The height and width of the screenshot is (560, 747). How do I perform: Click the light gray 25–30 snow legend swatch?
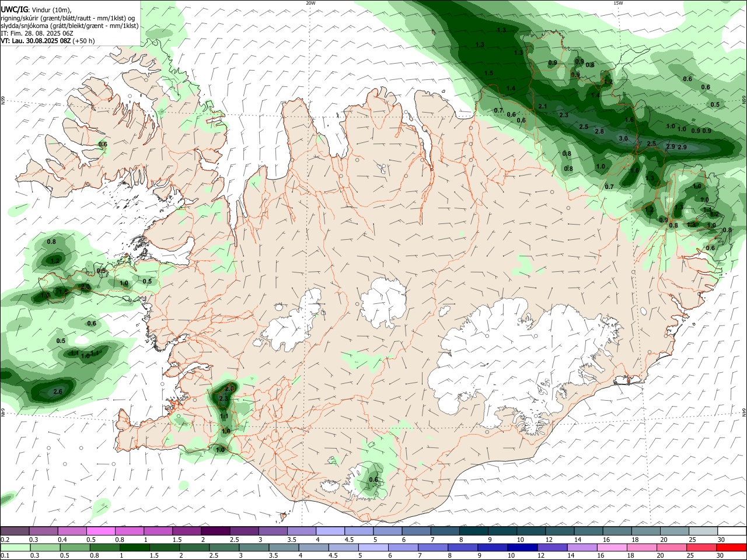point(703,531)
